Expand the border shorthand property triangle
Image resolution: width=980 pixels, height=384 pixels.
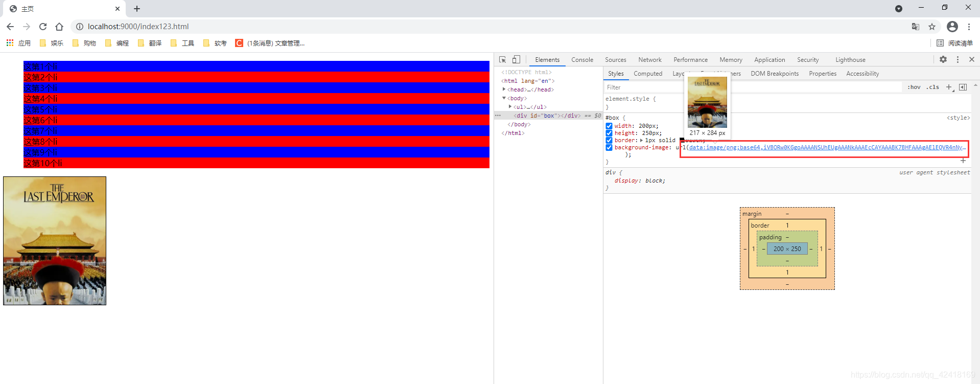point(642,140)
